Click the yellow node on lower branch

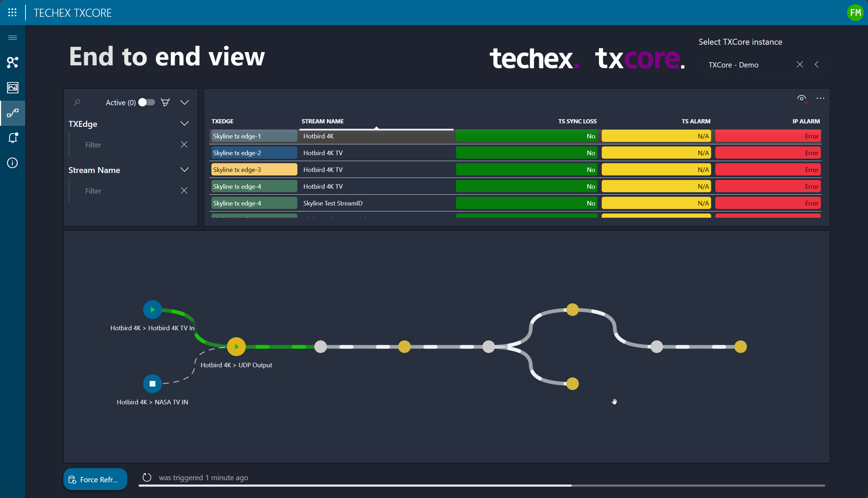coord(572,384)
